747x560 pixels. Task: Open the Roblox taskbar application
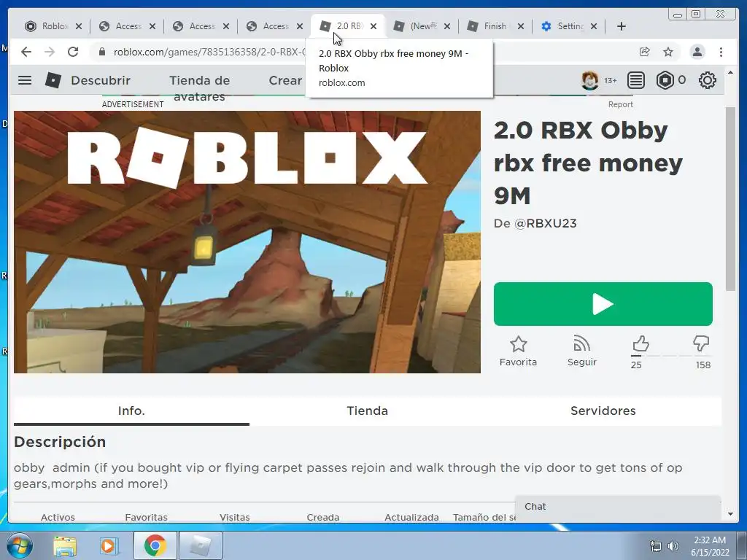201,545
